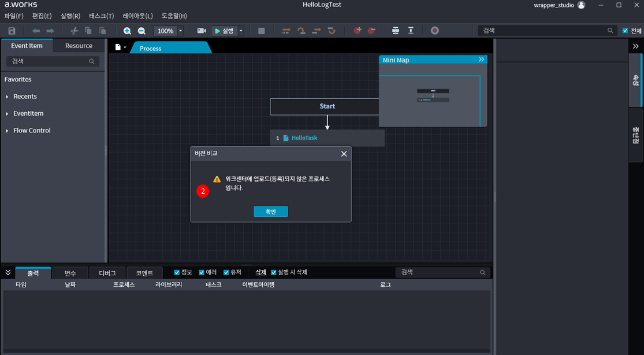Collapse the Mini Map panel arrows
Image resolution: width=644 pixels, height=355 pixels.
tap(481, 60)
